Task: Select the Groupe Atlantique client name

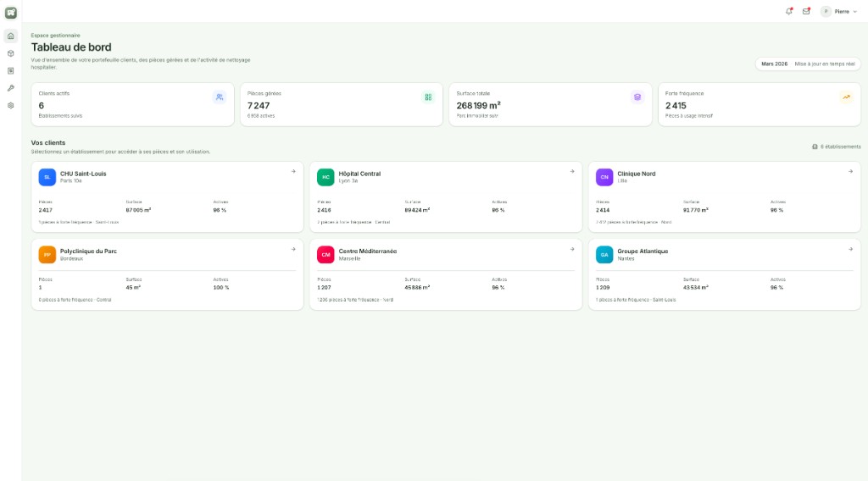Action: pos(643,251)
